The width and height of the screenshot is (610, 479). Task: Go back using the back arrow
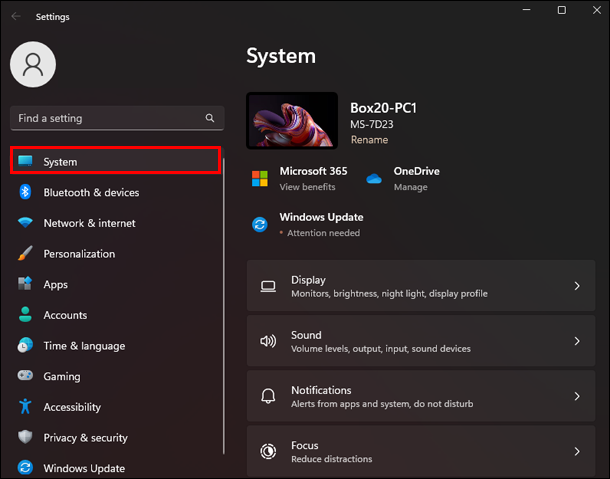16,16
